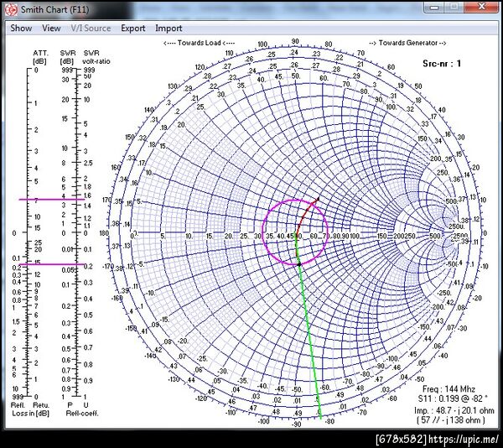Click the 'Towards Generator' label
This screenshot has width=503, height=448.
tap(407, 43)
